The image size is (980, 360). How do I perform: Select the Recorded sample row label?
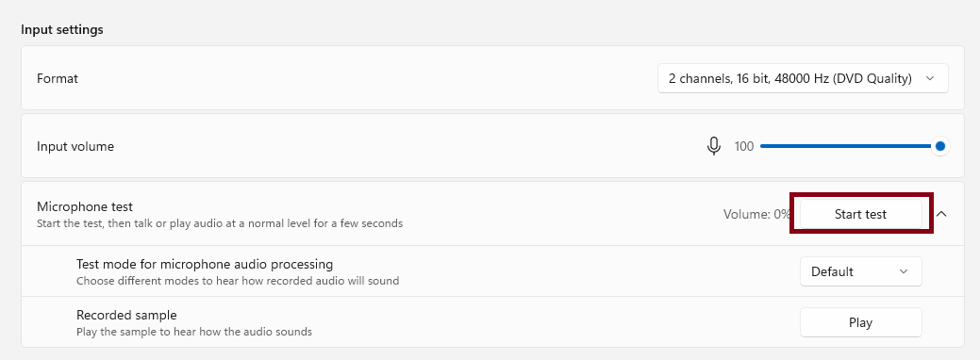pos(126,315)
